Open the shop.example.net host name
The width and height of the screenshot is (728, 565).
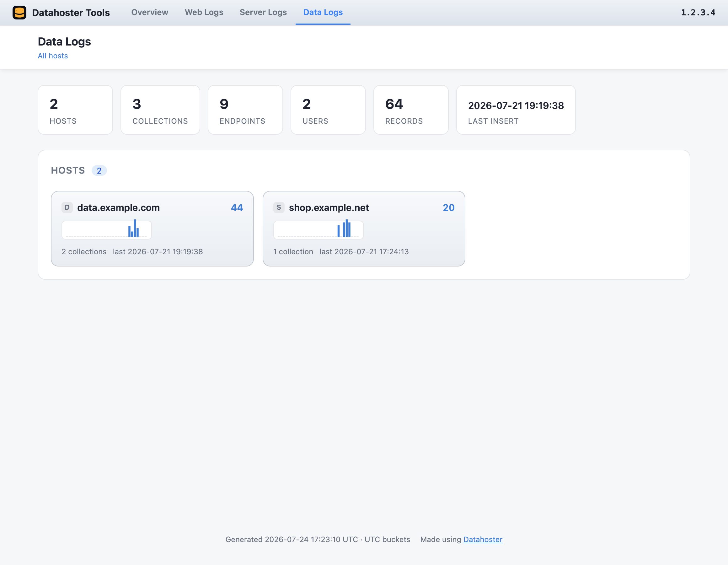[329, 207]
